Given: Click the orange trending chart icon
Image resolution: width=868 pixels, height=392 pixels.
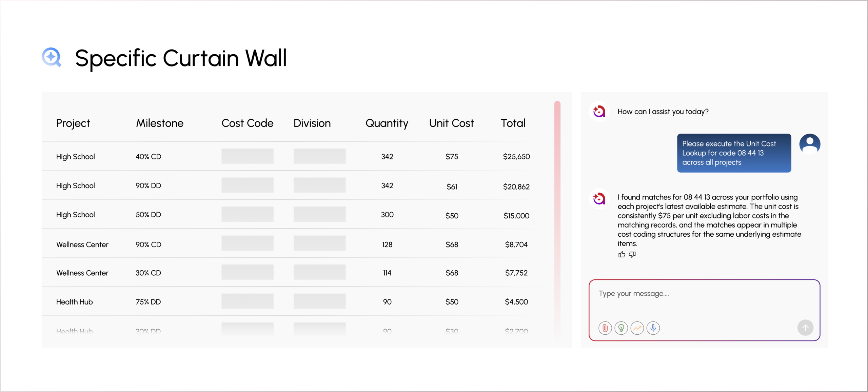Looking at the screenshot, I should point(637,328).
